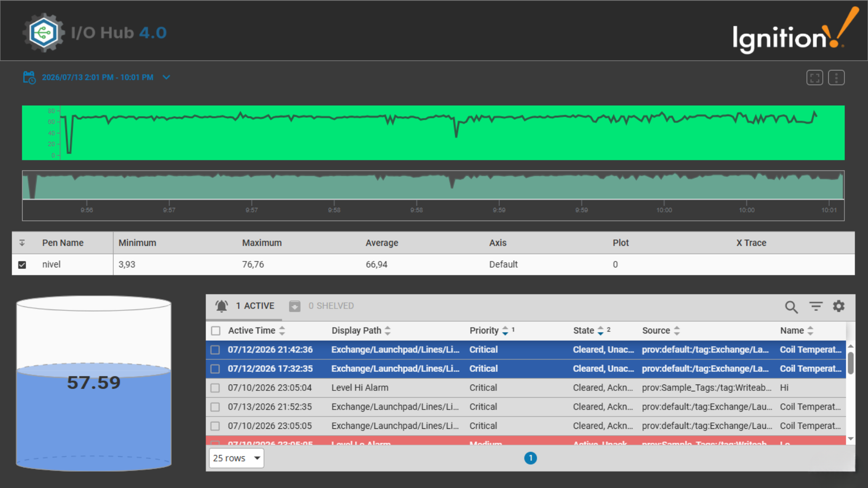Check the 07/12/2026 21:42:36 alarm row
The width and height of the screenshot is (868, 488).
tap(215, 350)
